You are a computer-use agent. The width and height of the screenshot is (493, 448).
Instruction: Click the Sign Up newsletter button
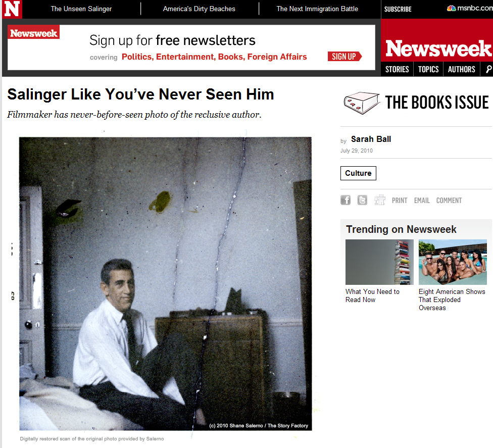[344, 56]
